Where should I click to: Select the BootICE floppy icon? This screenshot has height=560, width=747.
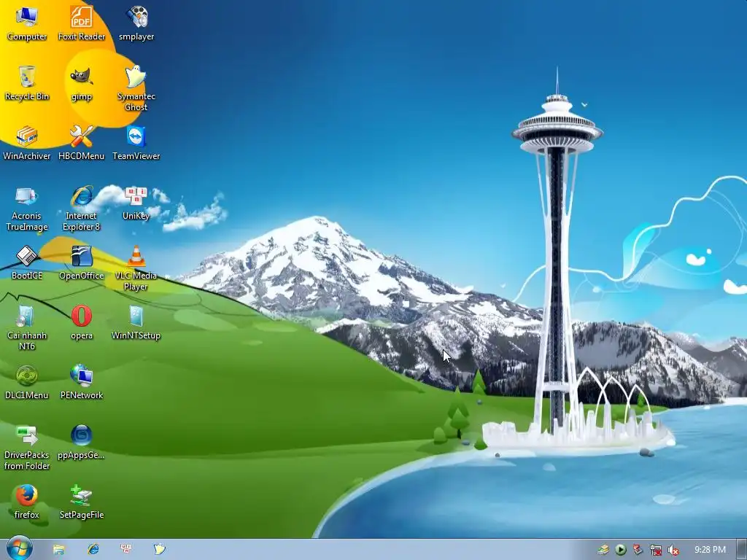click(x=27, y=262)
